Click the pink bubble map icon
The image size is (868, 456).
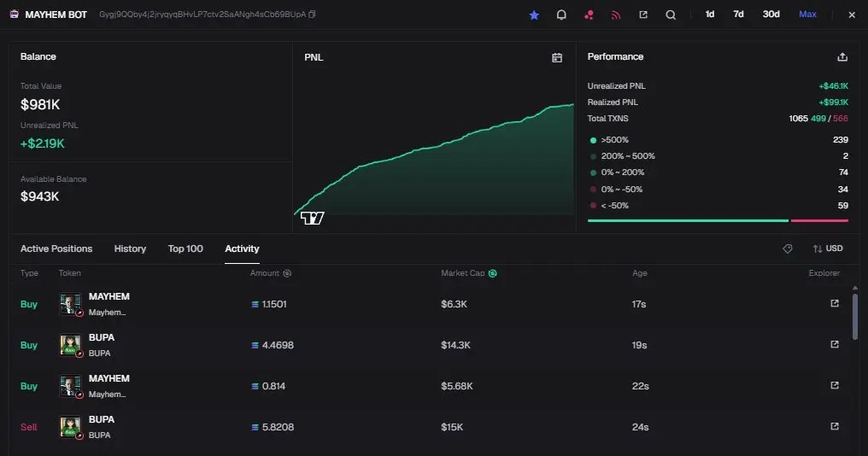589,15
